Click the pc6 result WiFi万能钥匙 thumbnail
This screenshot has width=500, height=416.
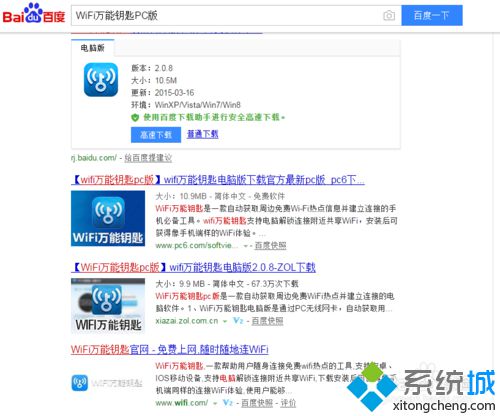coord(108,218)
